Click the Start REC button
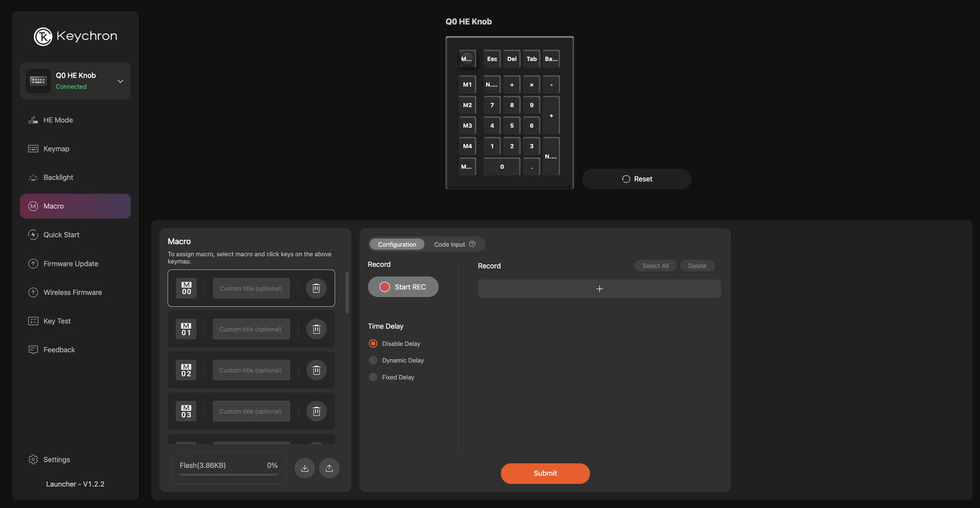Viewport: 980px width, 508px height. pyautogui.click(x=403, y=287)
